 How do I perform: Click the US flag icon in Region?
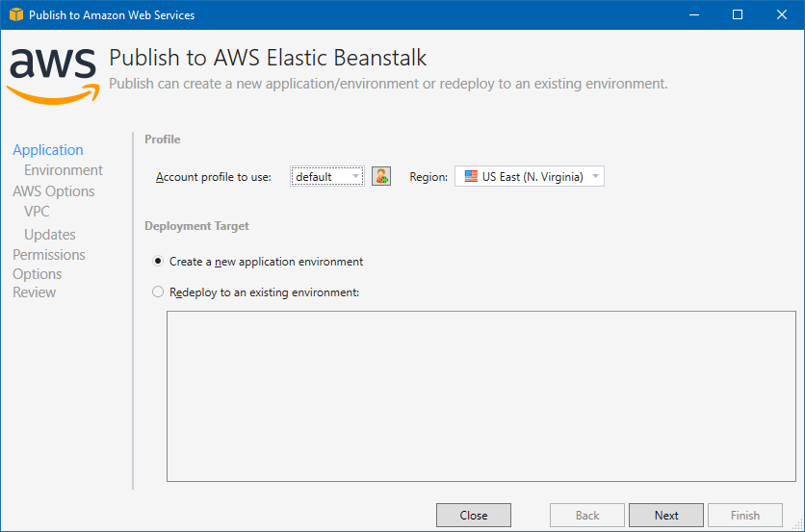471,176
